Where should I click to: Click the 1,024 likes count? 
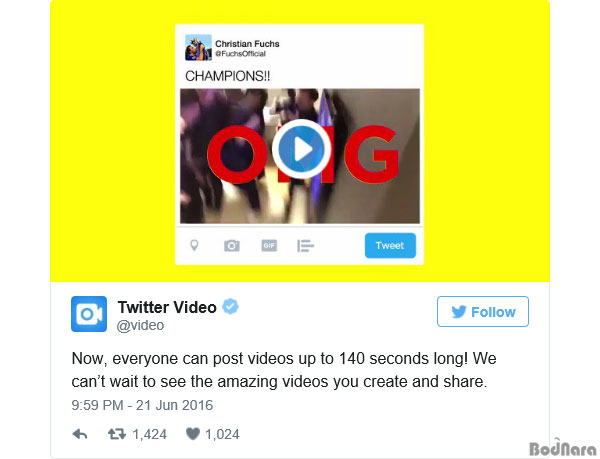point(222,434)
